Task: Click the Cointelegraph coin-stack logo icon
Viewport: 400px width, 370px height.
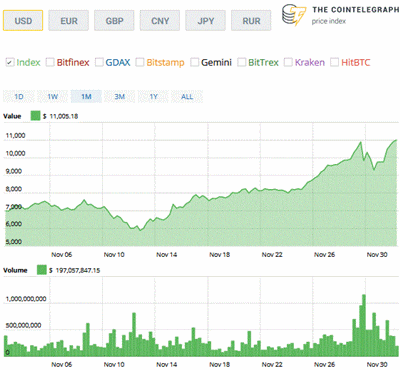Action: click(293, 15)
